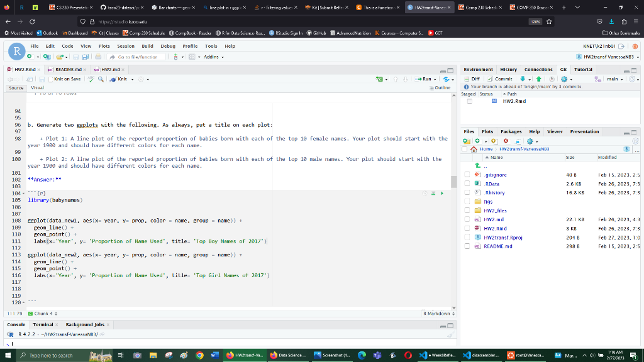View Git history with the clock icon
Screen dimensions: 644x362
click(552, 79)
